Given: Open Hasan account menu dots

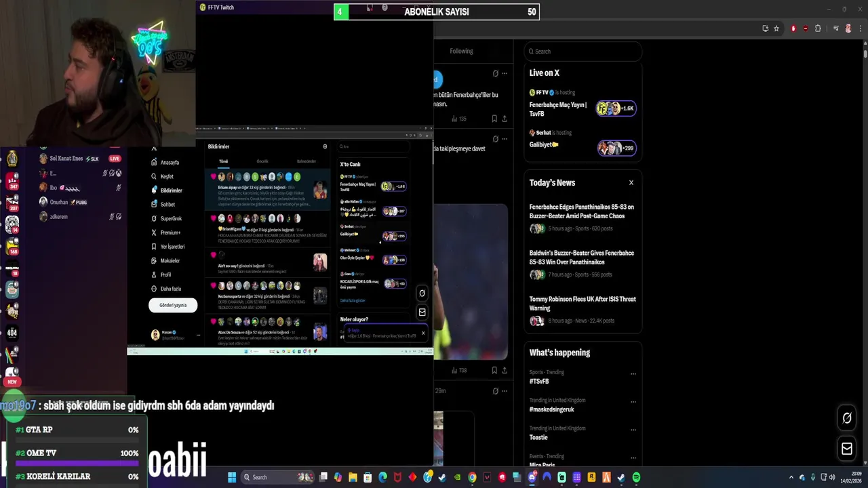Looking at the screenshot, I should click(x=198, y=335).
